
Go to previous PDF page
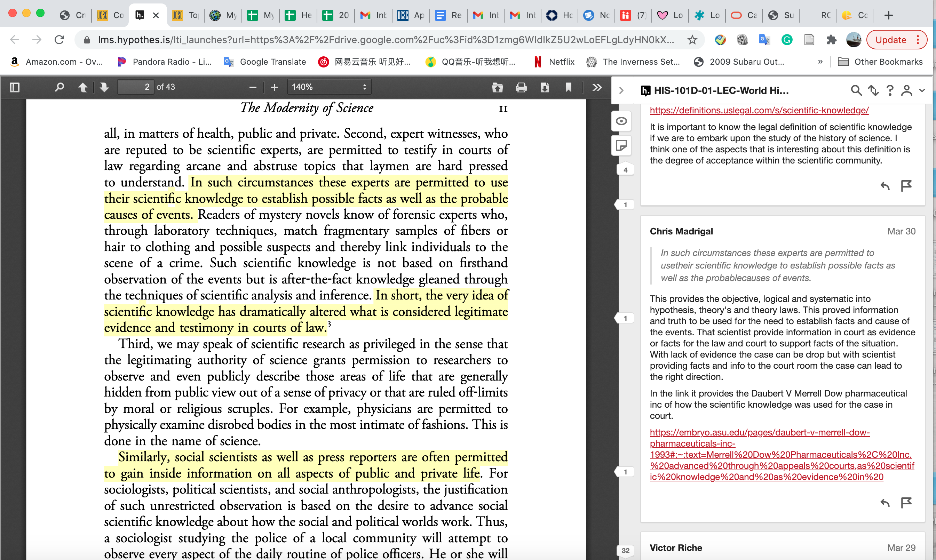(83, 87)
